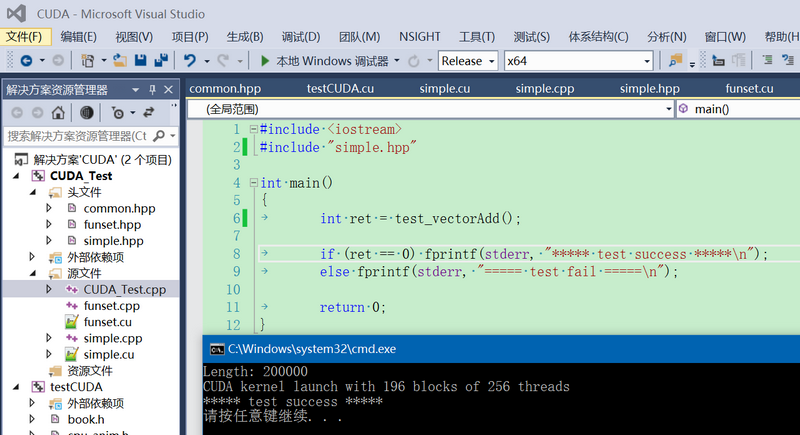Select simple.hpp in solution tree

(113, 241)
